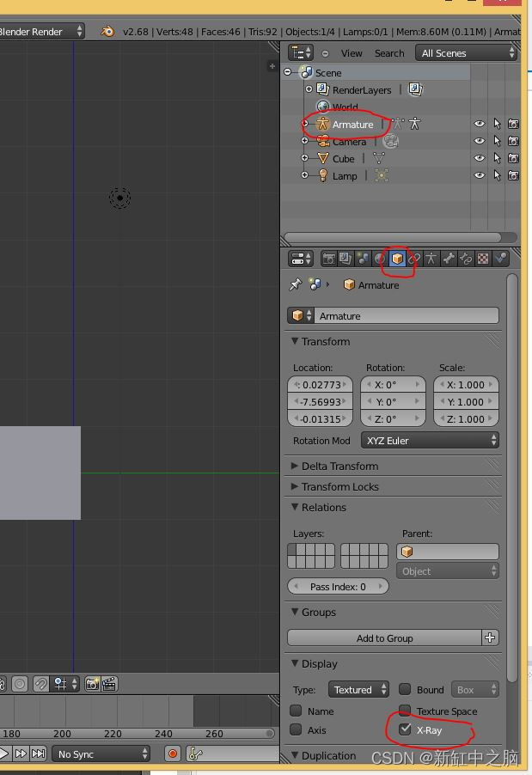Click the keying set key icon
The width and height of the screenshot is (532, 775).
pyautogui.click(x=196, y=754)
